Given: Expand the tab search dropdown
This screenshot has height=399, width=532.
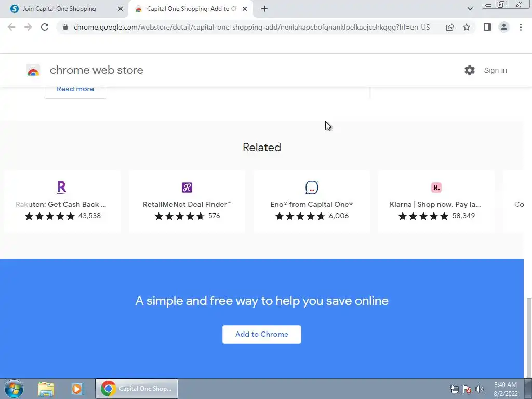Looking at the screenshot, I should click(470, 9).
